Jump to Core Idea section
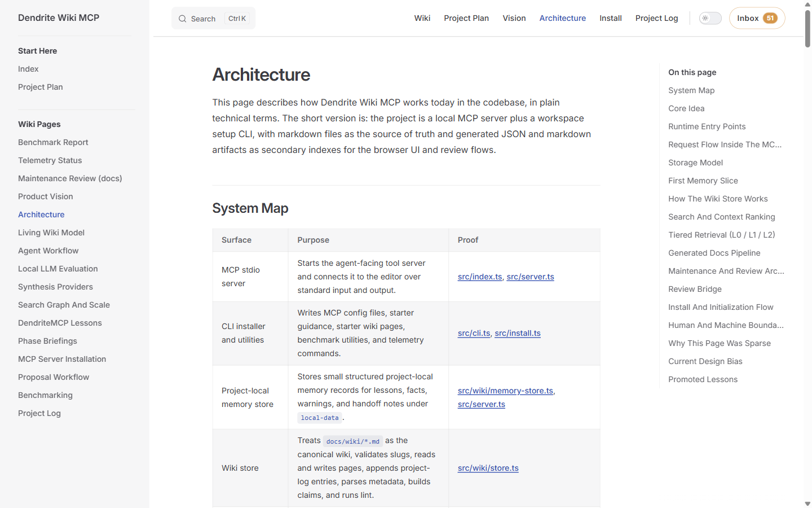The width and height of the screenshot is (812, 508). click(x=686, y=108)
